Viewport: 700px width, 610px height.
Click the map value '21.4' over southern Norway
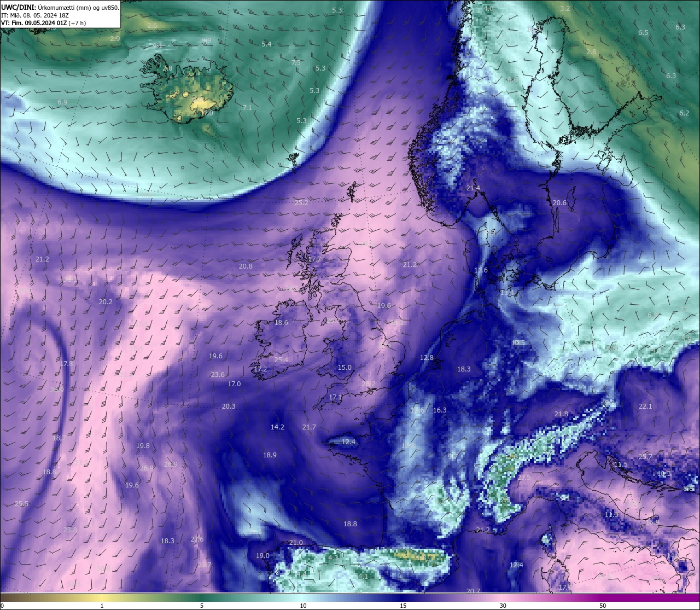[x=473, y=188]
